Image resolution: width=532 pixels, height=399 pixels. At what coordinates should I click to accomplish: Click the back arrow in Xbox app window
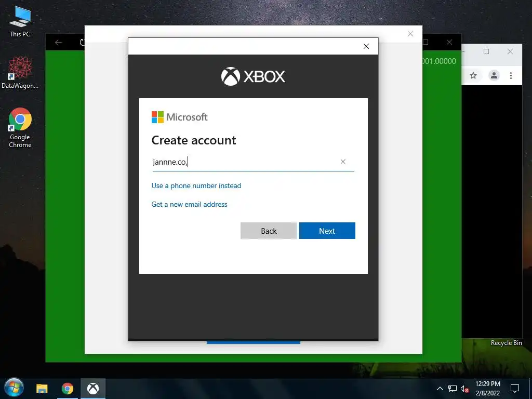[x=58, y=43]
